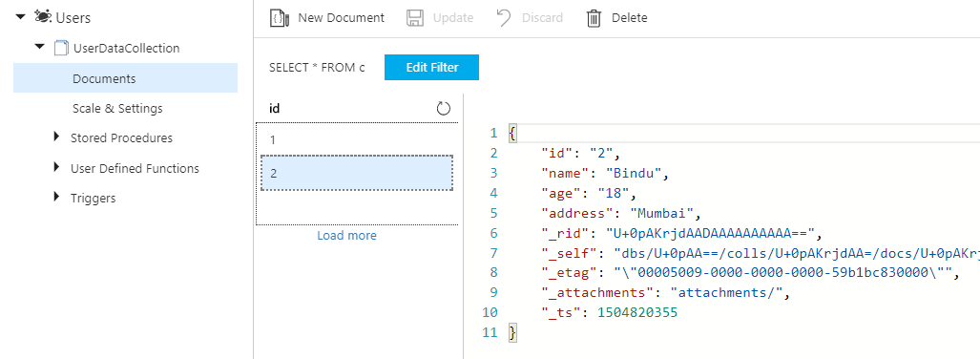Select document with id 2

pos(357,173)
